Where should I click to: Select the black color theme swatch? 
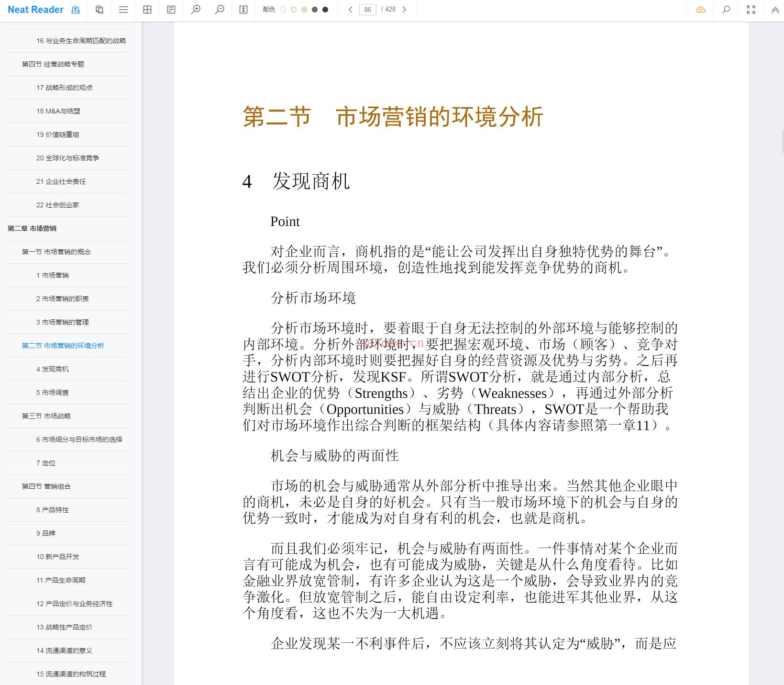tap(325, 10)
